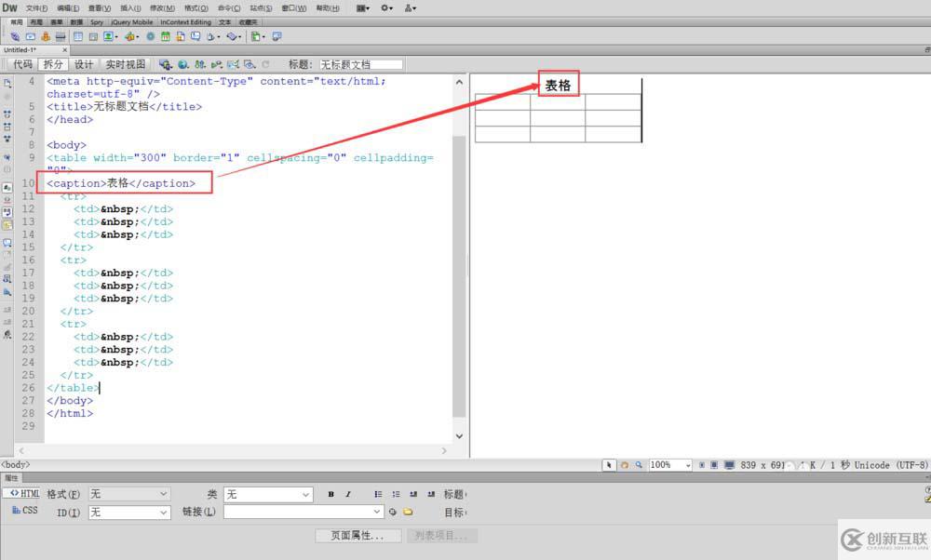
Task: Click the Widget insert icon
Action: pos(150,36)
